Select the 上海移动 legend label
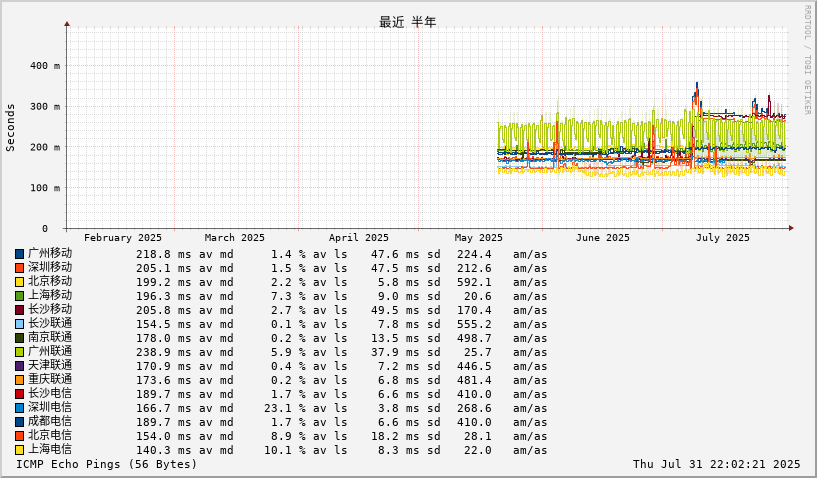 [50, 296]
